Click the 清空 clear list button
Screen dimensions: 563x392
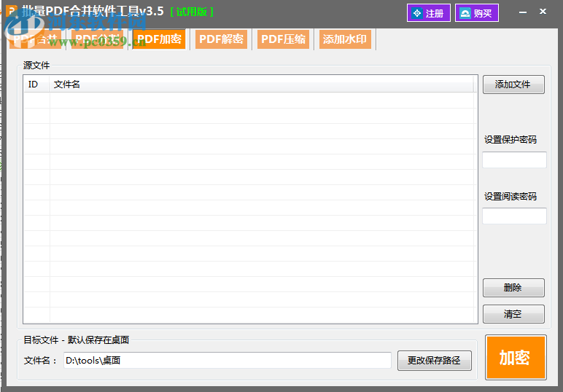[x=513, y=314]
